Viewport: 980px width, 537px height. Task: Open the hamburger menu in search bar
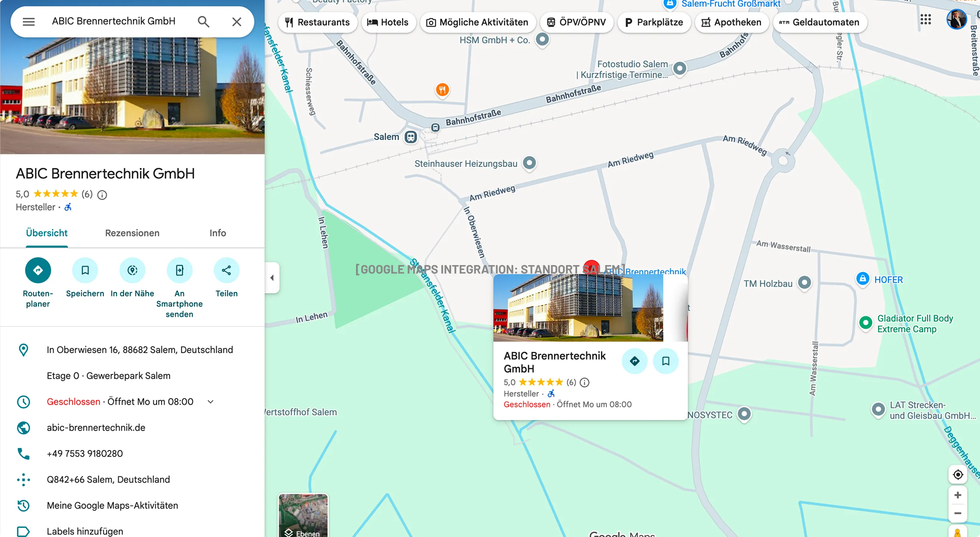[x=28, y=22]
